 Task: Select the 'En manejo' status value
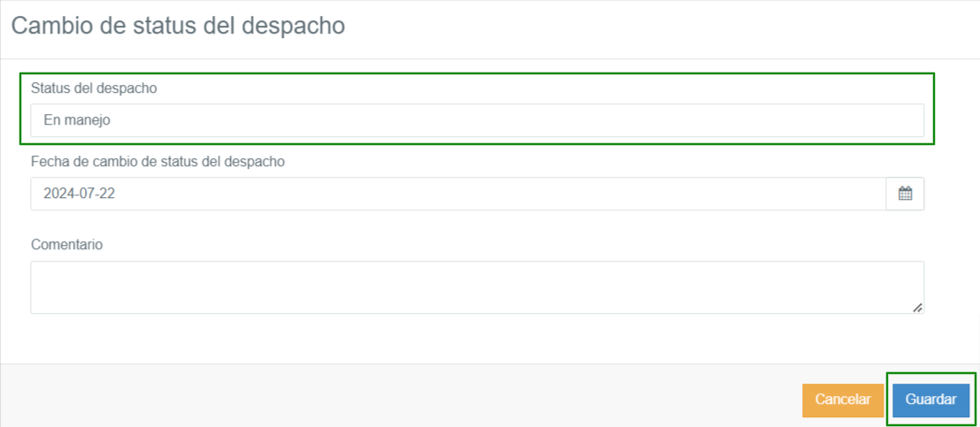tap(77, 120)
